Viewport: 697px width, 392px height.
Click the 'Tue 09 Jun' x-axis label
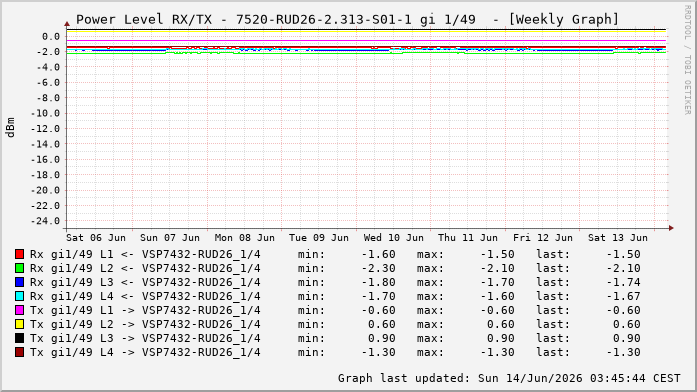pos(319,238)
